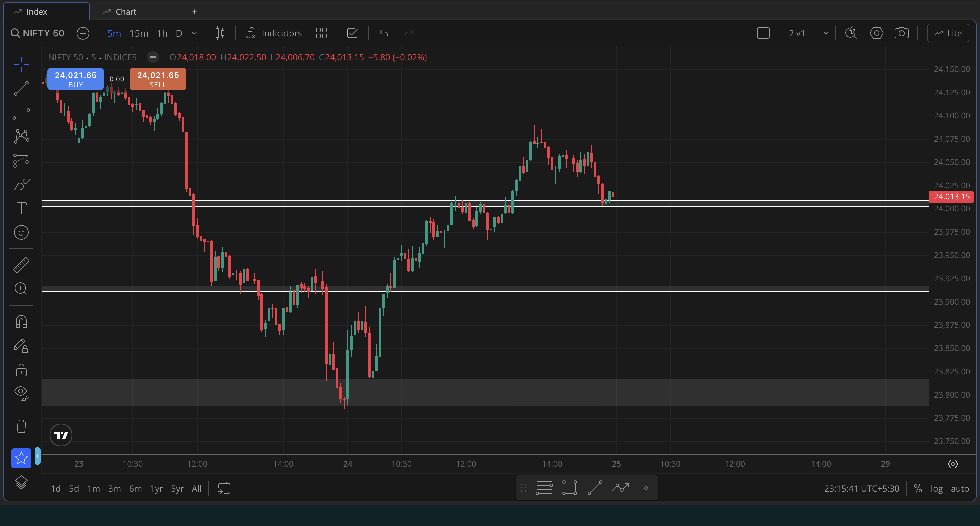Toggle magnet mode for drawings
Screen dimensions: 980x526
click(21, 321)
